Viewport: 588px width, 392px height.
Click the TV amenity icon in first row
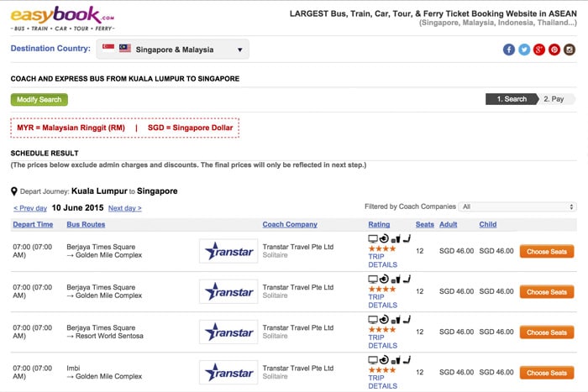[373, 238]
